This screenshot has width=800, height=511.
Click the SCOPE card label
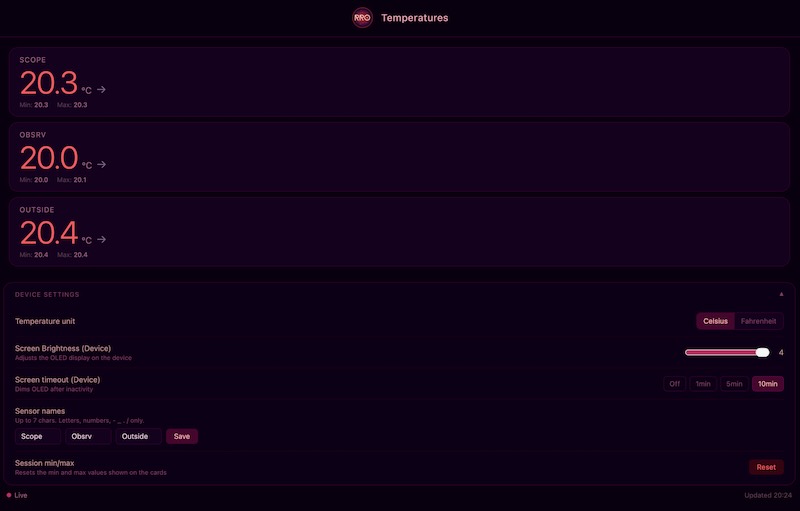coord(33,60)
